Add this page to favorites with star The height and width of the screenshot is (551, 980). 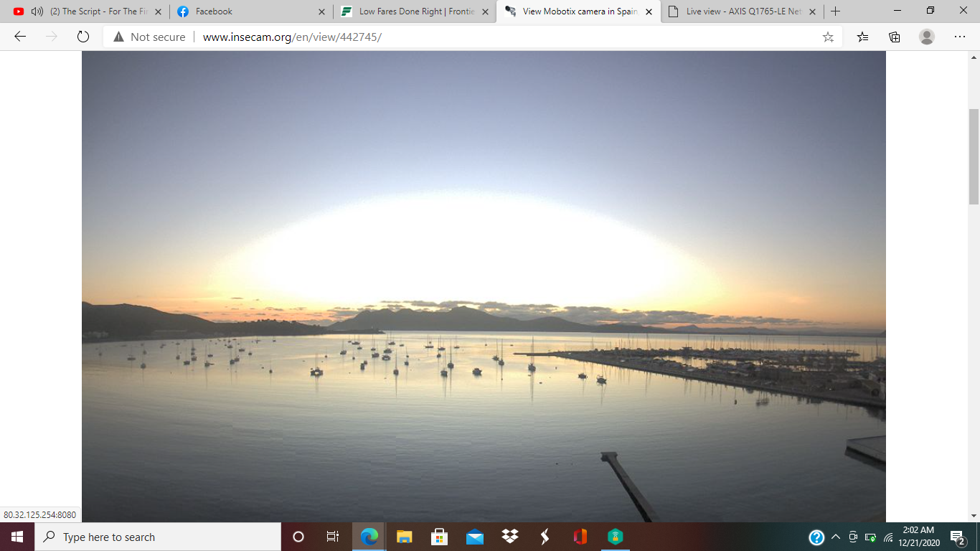[828, 37]
